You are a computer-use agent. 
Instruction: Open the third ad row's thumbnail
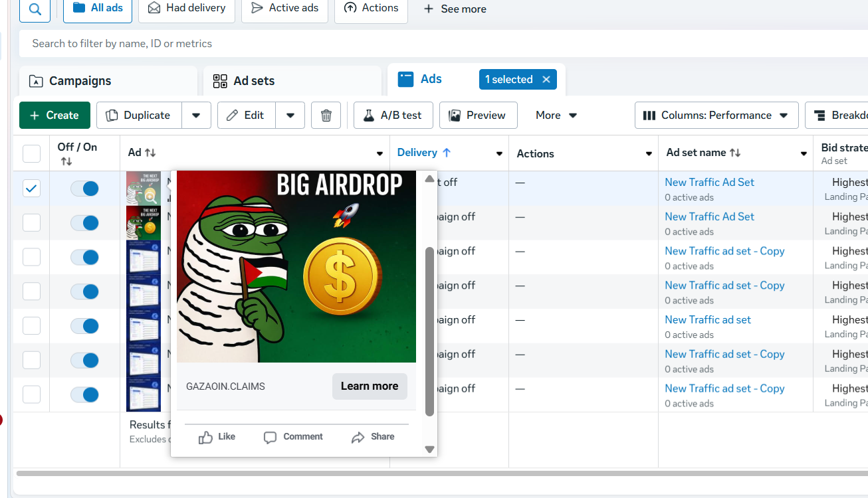[144, 258]
